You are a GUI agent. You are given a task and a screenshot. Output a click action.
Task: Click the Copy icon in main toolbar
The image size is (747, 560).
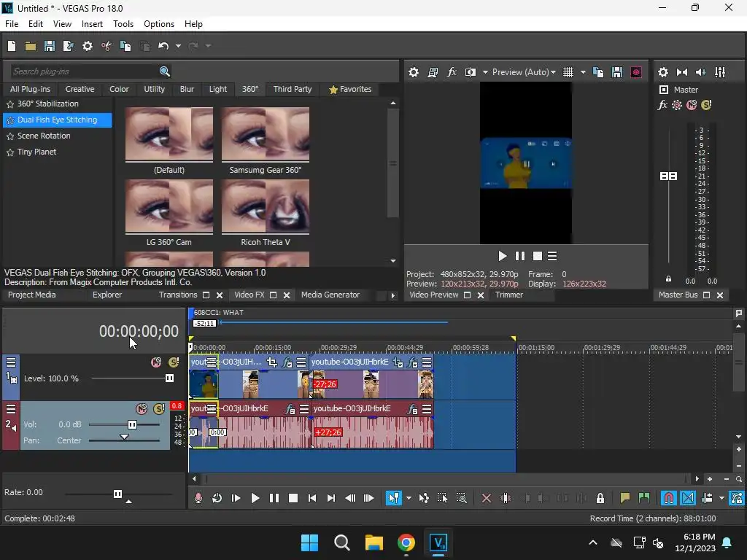click(125, 46)
